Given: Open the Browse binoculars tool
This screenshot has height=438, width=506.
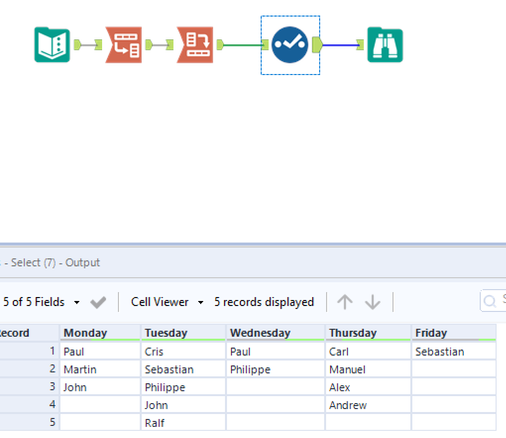Looking at the screenshot, I should [385, 45].
